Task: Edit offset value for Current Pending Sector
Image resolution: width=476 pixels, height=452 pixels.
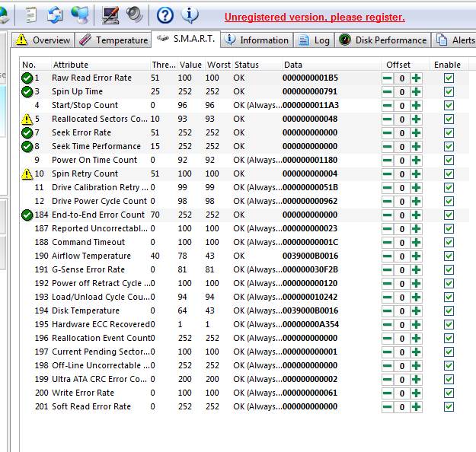Action: (402, 352)
